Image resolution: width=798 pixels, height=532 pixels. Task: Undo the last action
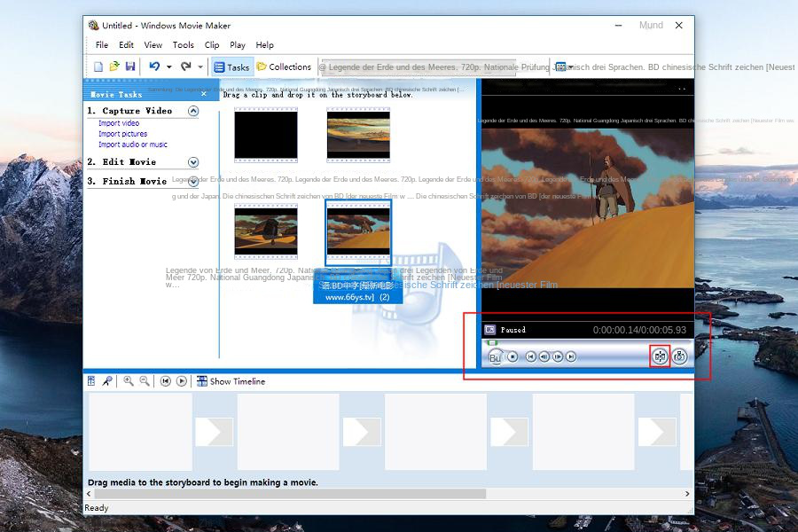pos(154,66)
